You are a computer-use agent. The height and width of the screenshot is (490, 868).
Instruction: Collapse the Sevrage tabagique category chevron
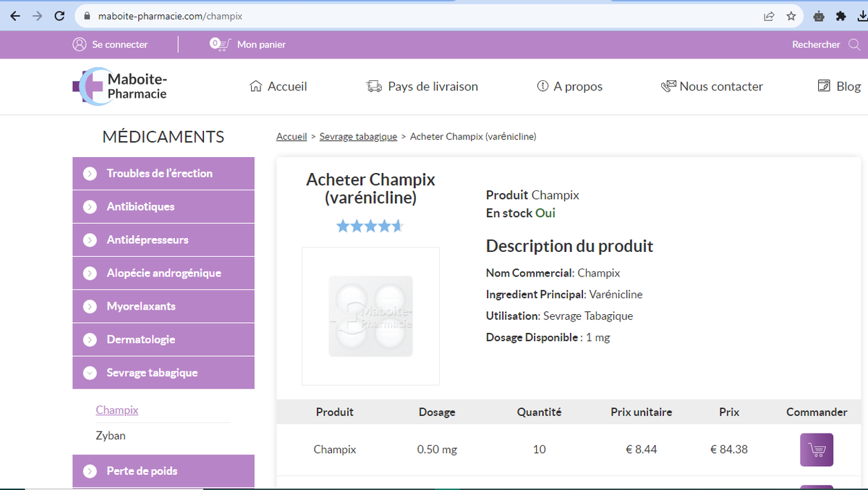coord(90,373)
